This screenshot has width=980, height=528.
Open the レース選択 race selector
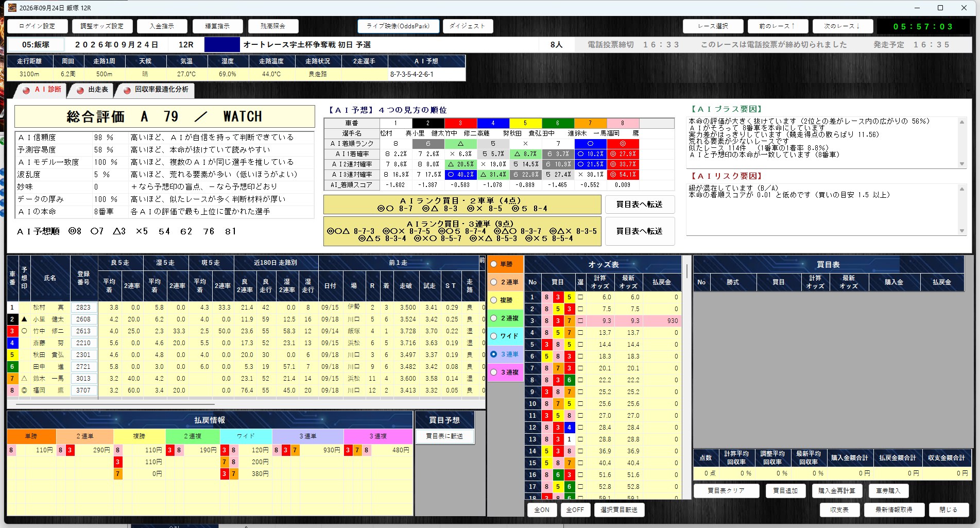coord(713,26)
